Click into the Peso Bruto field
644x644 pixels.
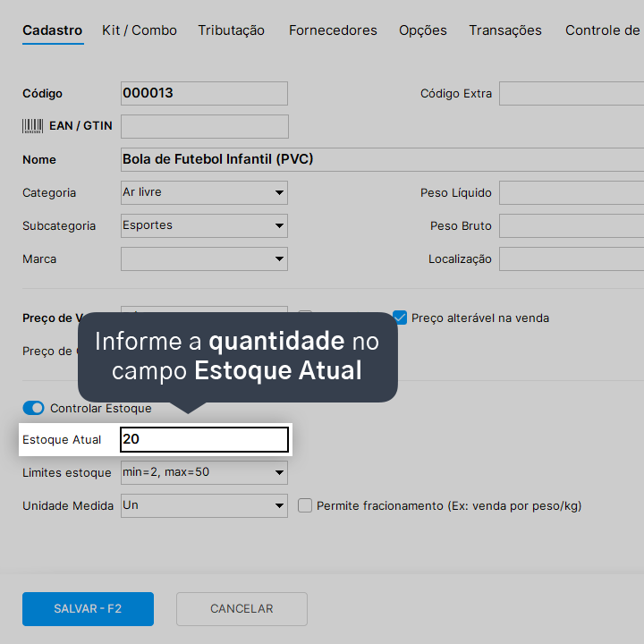[x=572, y=225]
